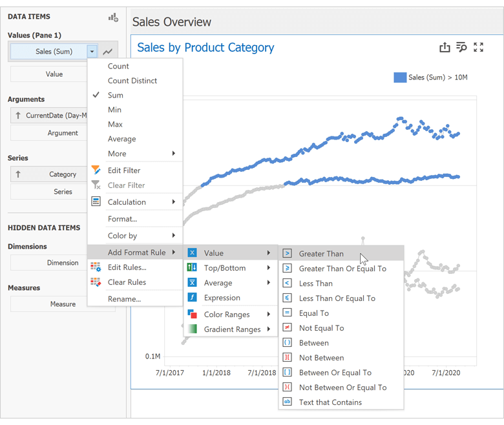Choose the Average summary type
The height and width of the screenshot is (425, 504).
coord(121,139)
